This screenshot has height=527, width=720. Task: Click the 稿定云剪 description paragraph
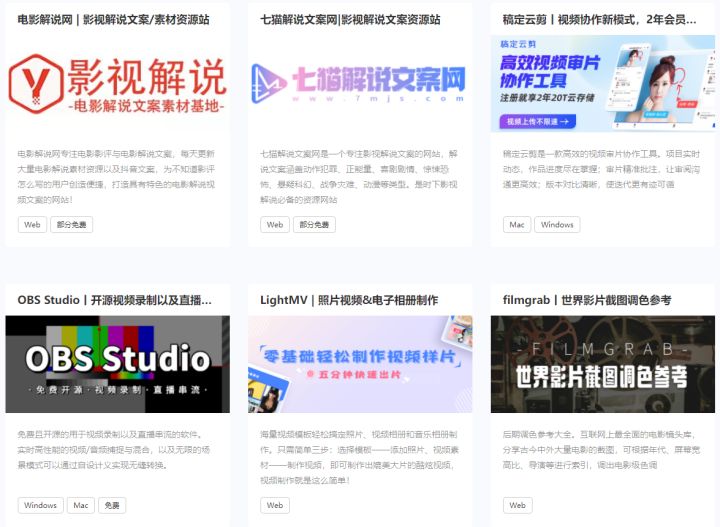(x=602, y=169)
